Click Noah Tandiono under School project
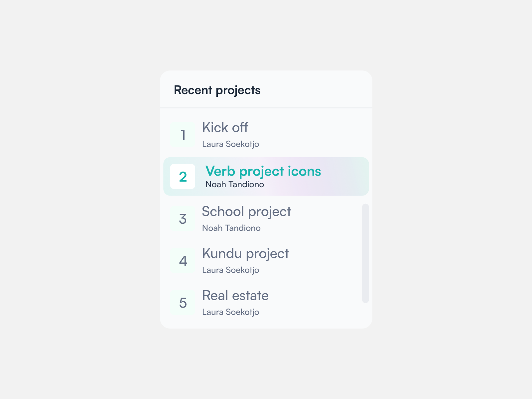The width and height of the screenshot is (532, 399). pos(231,228)
